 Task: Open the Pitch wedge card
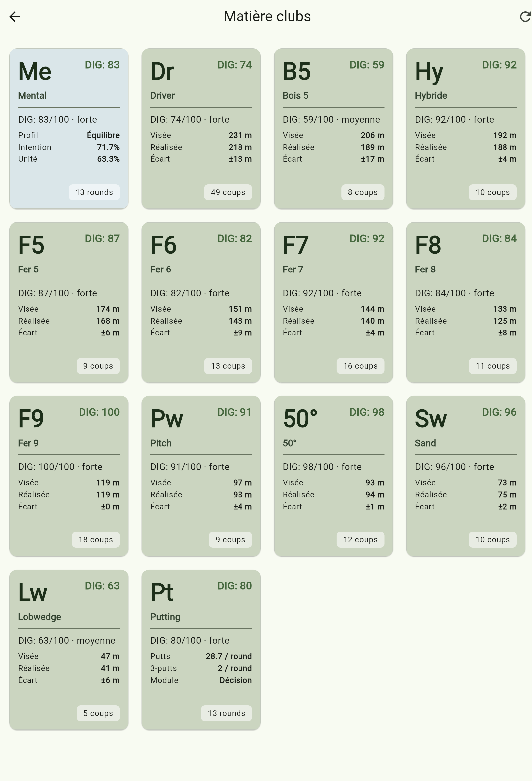[x=201, y=476]
